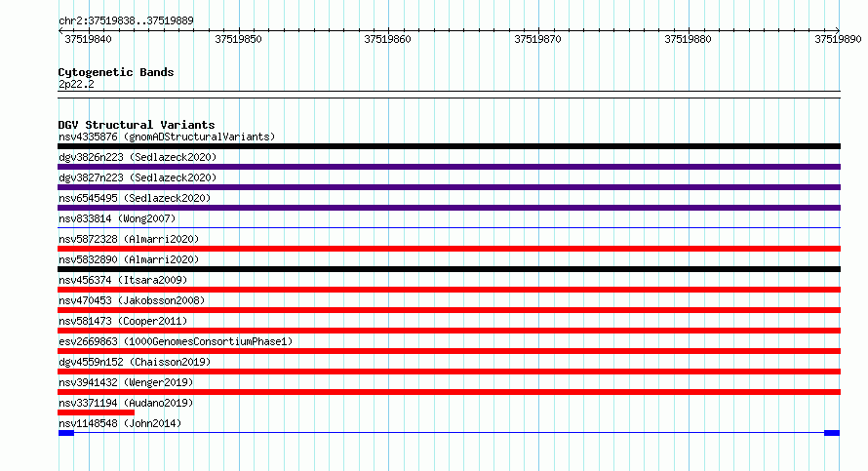Select the Cytogenetic Bands track title
868x471 pixels.
[x=116, y=72]
